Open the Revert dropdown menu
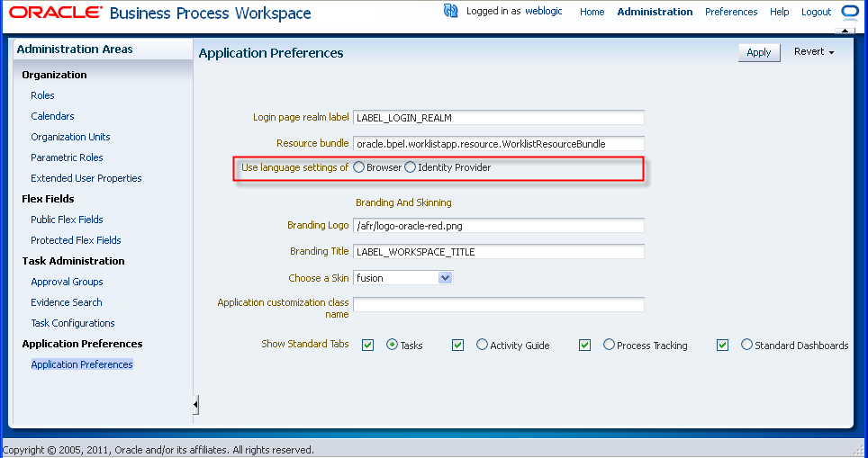Image resolution: width=868 pixels, height=458 pixels. coord(814,51)
